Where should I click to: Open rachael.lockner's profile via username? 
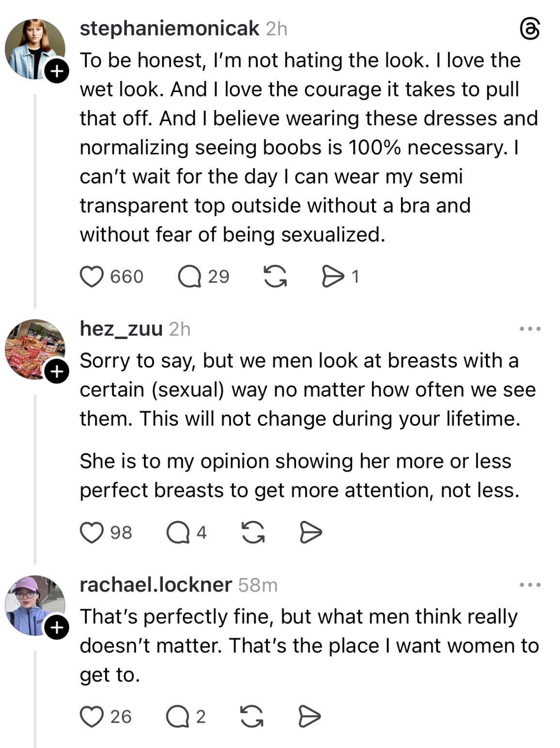(x=156, y=585)
